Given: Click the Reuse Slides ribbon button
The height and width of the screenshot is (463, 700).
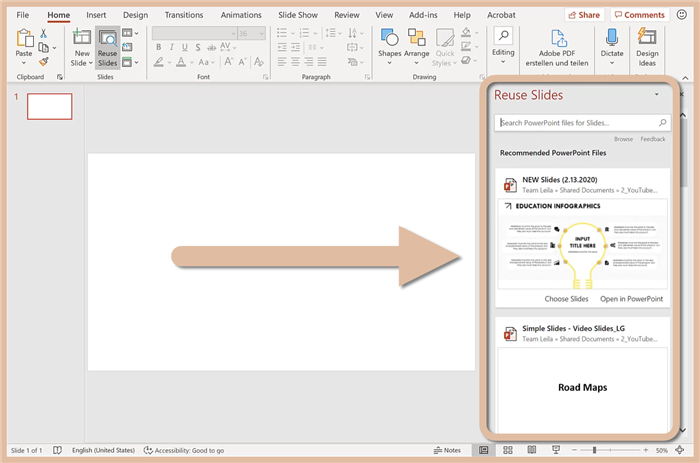Looking at the screenshot, I should 107,47.
